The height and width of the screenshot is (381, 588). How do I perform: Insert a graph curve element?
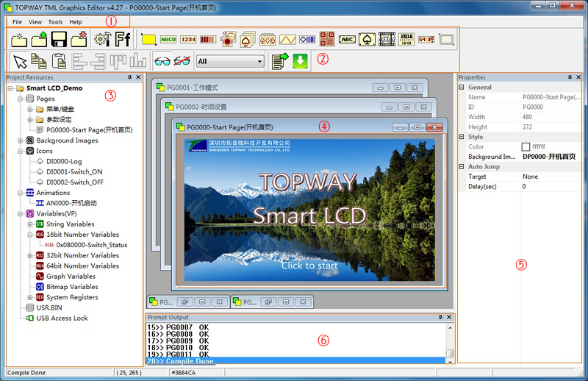coord(287,40)
